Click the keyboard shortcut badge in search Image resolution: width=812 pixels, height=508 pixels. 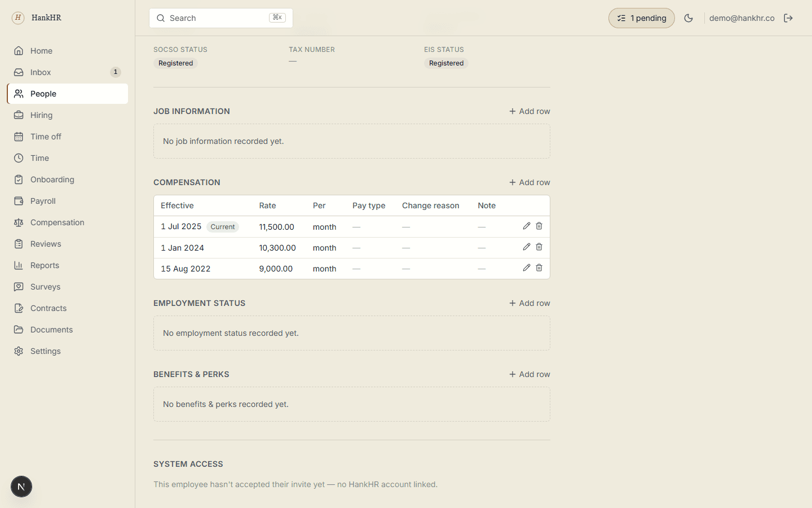tap(277, 17)
